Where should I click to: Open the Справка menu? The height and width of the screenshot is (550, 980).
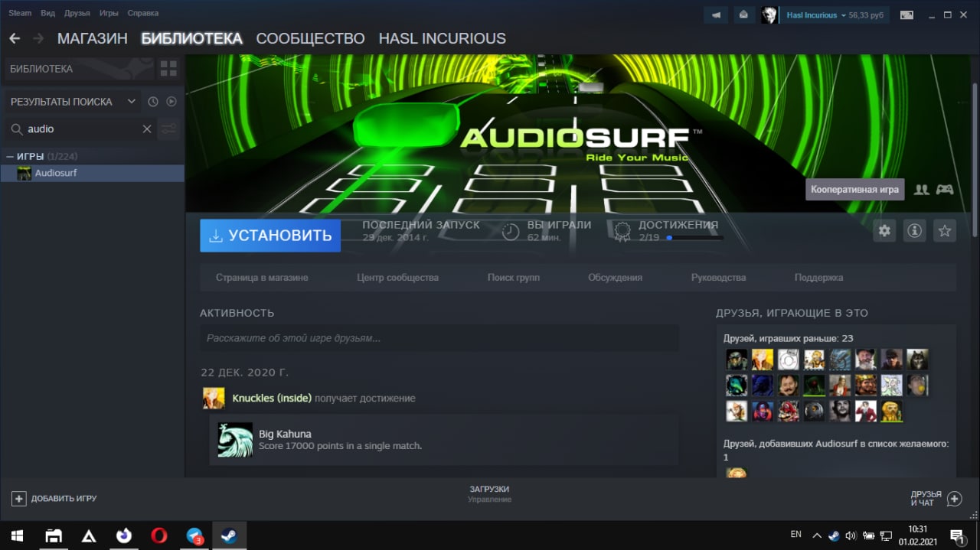[143, 13]
